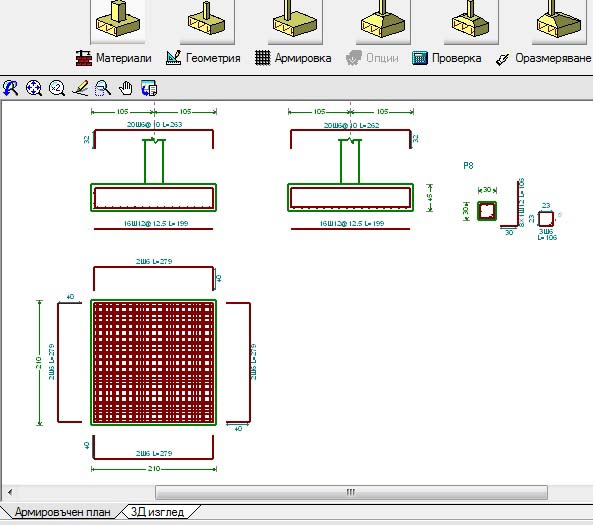This screenshot has height=525, width=595.
Task: Open the Армировка section
Action: (x=293, y=58)
